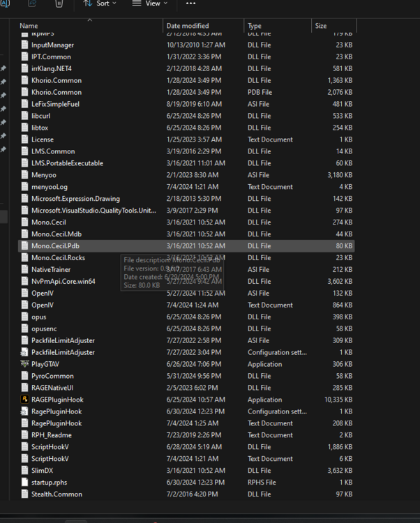This screenshot has height=523, width=420.
Task: Select the Khorio.Common PDB File entry
Action: click(x=187, y=92)
